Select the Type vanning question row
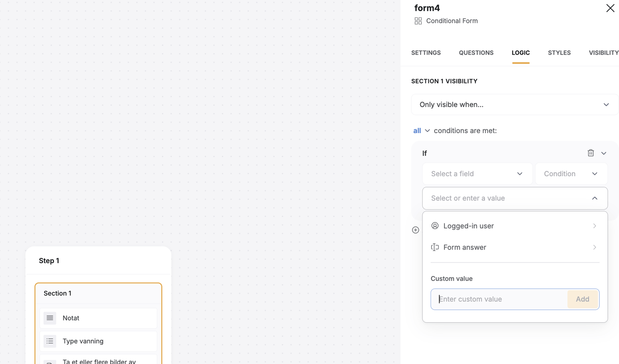Viewport: 619px width, 364px height. coord(98,341)
